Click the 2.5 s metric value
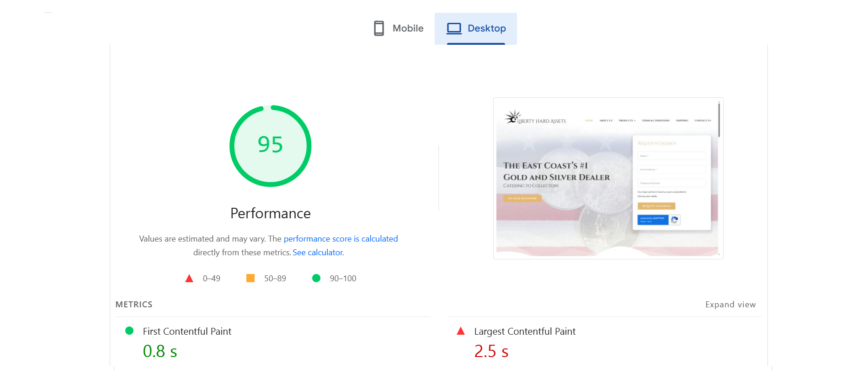 (x=491, y=351)
